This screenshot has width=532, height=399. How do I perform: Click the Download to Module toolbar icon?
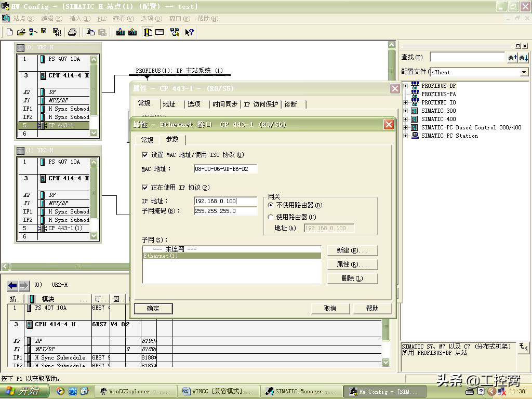tap(121, 32)
